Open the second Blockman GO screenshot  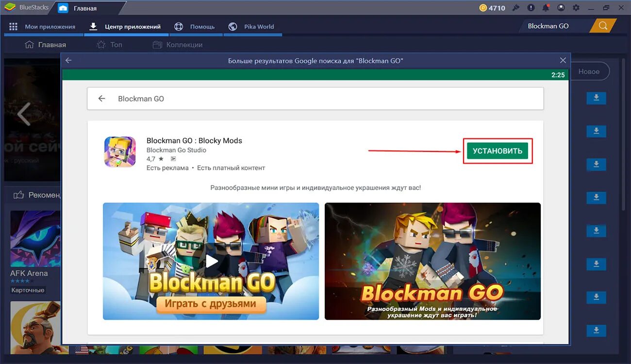pos(432,261)
